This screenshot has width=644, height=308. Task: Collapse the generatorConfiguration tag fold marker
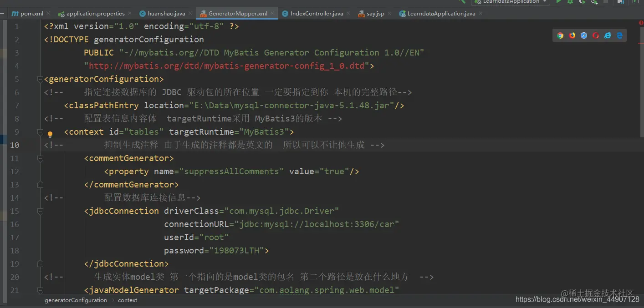coord(40,79)
